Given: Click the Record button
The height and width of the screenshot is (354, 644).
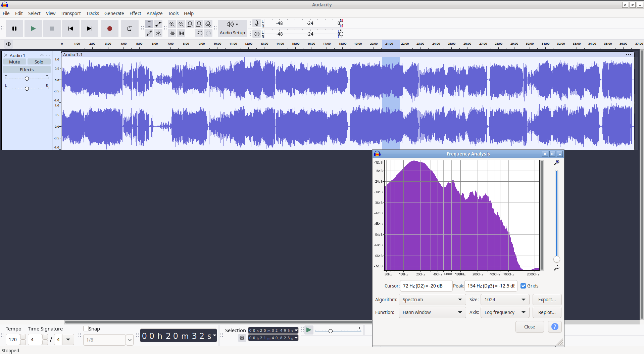Looking at the screenshot, I should (x=109, y=29).
